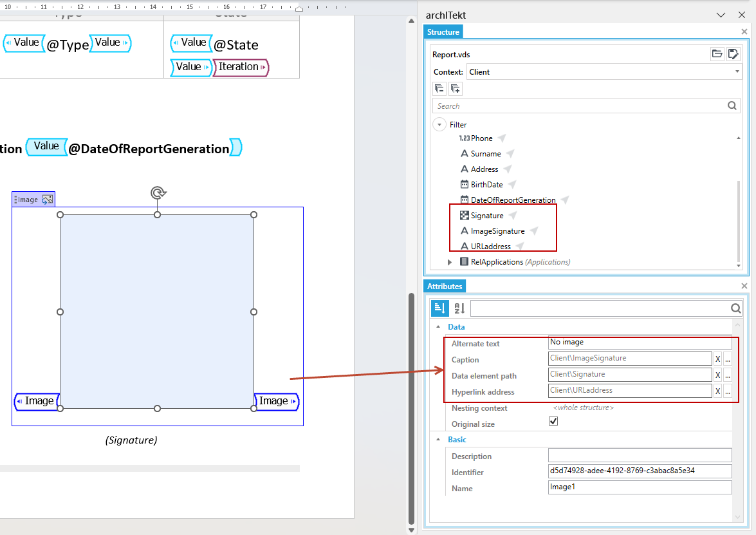The image size is (756, 535).
Task: Click the image rotation handle
Action: click(158, 193)
